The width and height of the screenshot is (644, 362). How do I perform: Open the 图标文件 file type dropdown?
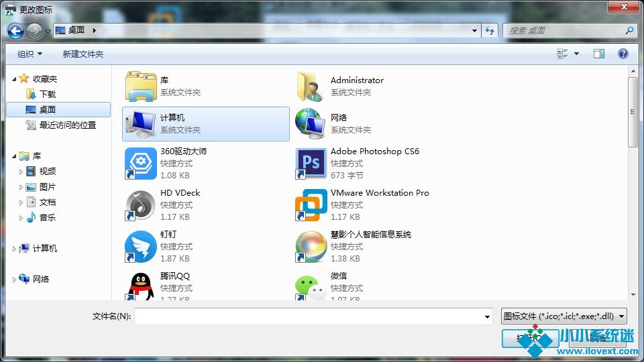point(563,316)
